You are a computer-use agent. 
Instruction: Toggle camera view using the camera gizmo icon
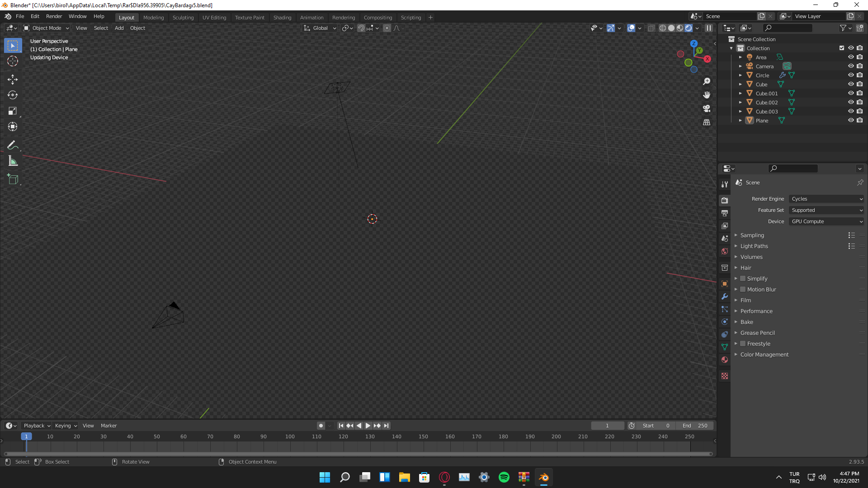pyautogui.click(x=707, y=108)
